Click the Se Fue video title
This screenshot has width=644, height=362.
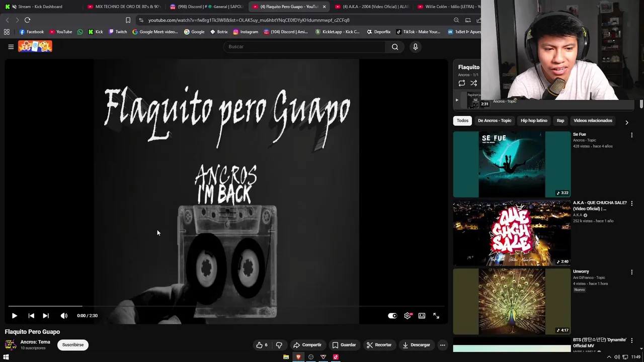click(579, 134)
